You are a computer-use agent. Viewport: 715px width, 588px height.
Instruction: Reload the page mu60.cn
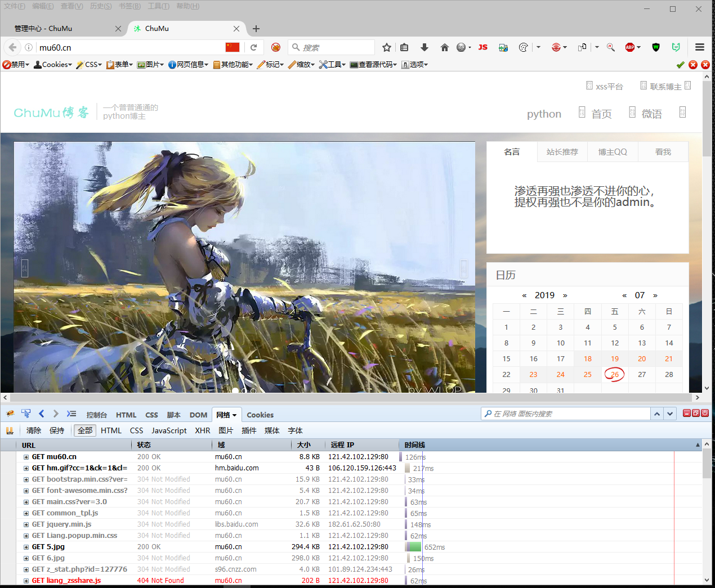tap(254, 47)
